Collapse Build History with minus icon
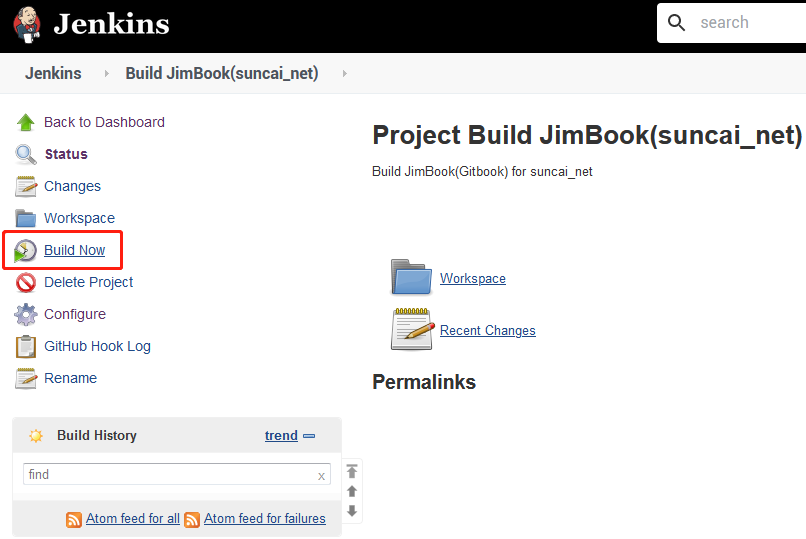The height and width of the screenshot is (539, 806). tap(309, 436)
